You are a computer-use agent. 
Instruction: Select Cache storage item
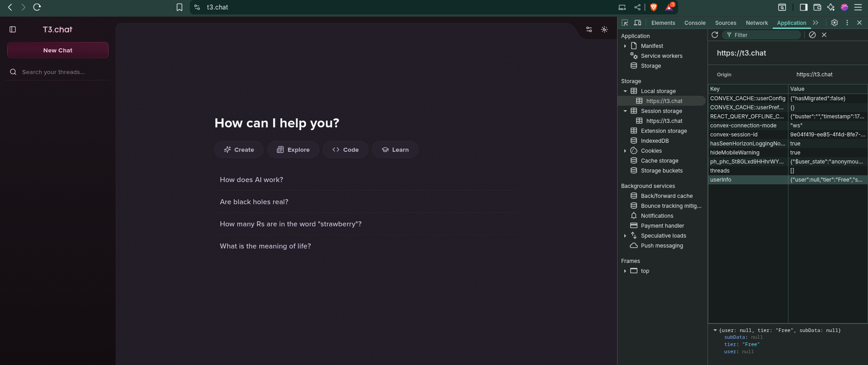point(659,161)
